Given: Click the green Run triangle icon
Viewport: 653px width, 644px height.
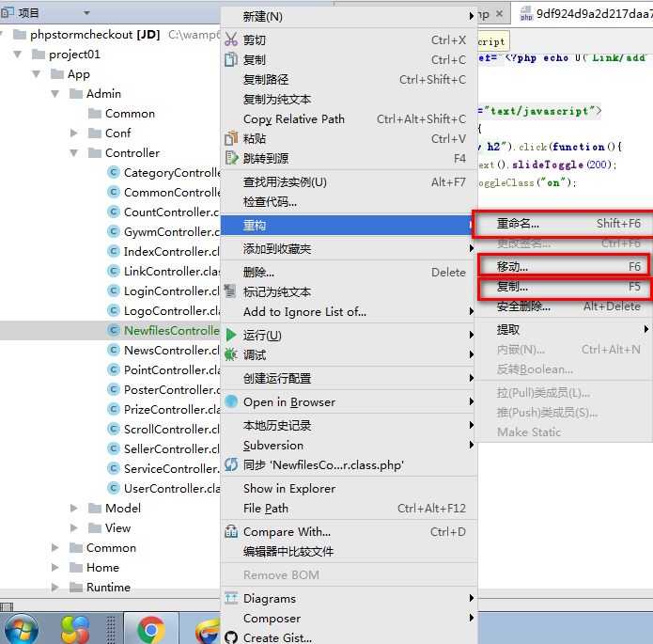Looking at the screenshot, I should click(x=231, y=335).
